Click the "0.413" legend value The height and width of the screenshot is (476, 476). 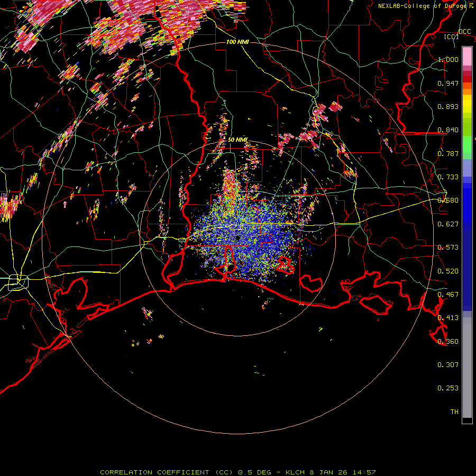(448, 318)
